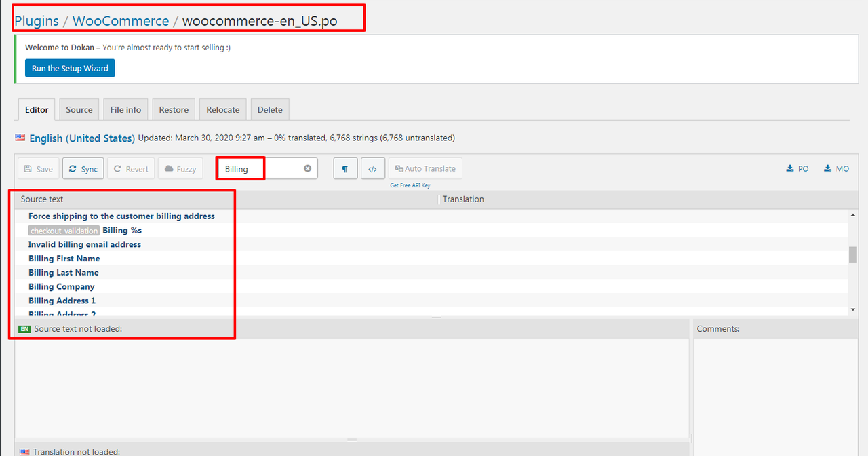Click the Save button
The height and width of the screenshot is (456, 868).
point(38,169)
